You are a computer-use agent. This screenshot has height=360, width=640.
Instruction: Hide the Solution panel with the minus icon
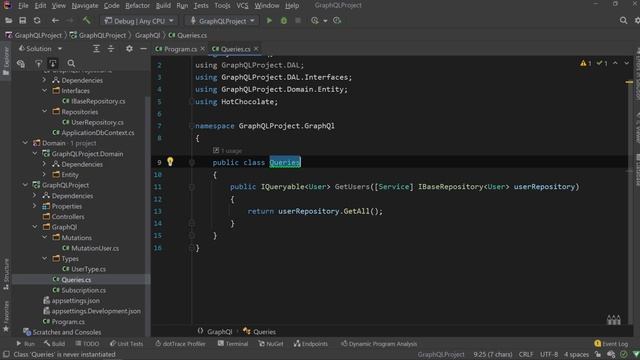pyautogui.click(x=143, y=49)
